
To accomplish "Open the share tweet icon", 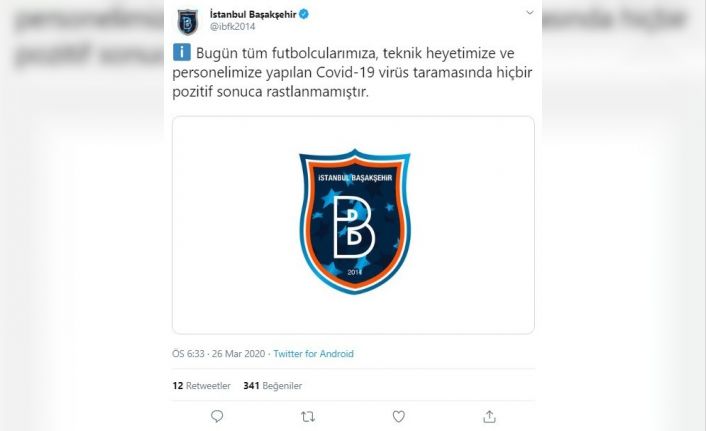I will (489, 417).
